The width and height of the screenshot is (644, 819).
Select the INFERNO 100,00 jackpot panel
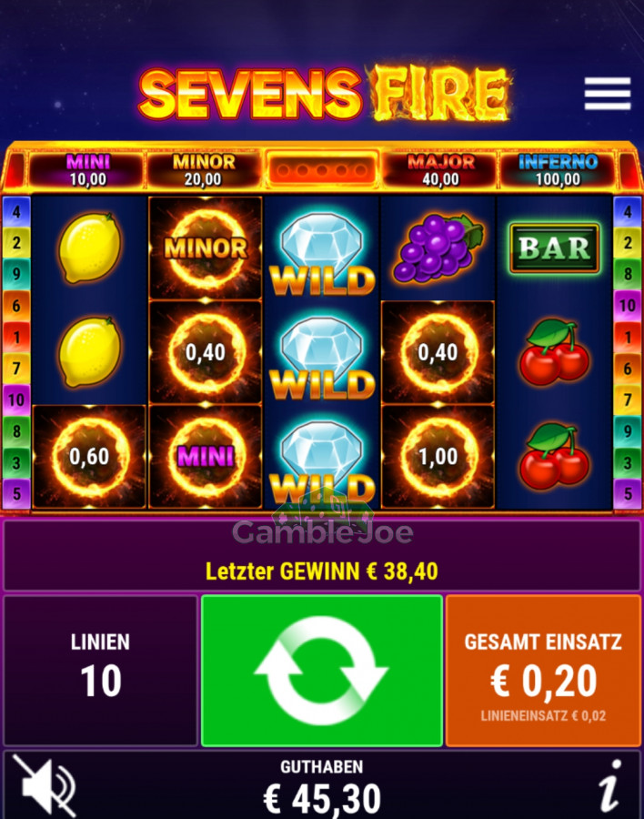point(558,170)
